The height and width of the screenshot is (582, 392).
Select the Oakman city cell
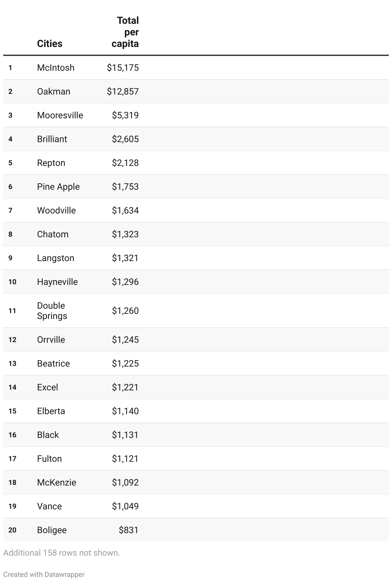click(54, 92)
